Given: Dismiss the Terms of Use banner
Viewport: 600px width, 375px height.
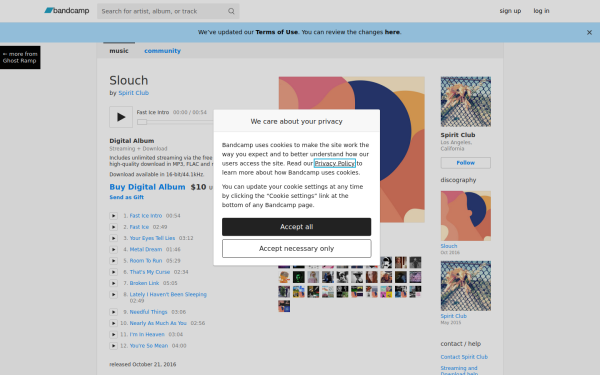Looking at the screenshot, I should 589,33.
